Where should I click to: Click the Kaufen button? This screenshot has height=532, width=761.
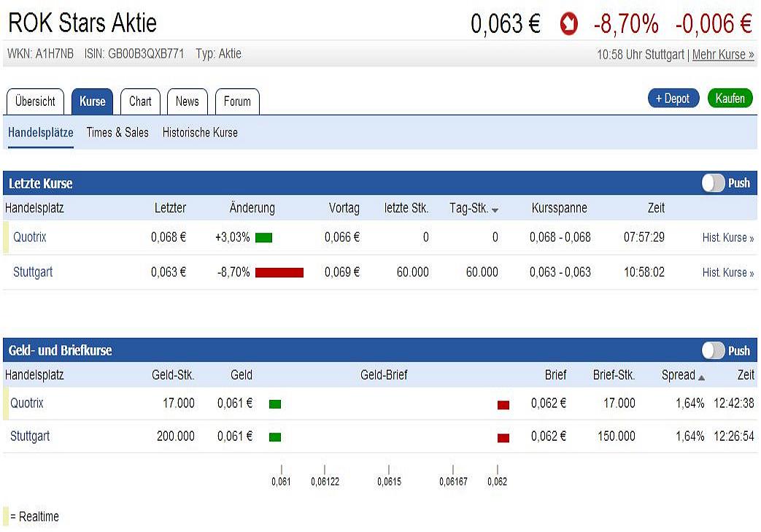click(730, 98)
